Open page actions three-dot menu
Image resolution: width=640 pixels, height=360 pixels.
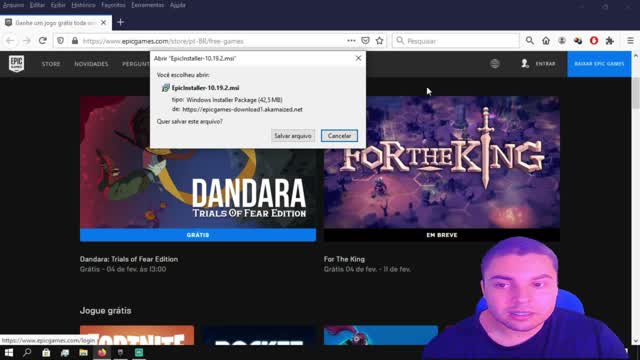click(351, 41)
